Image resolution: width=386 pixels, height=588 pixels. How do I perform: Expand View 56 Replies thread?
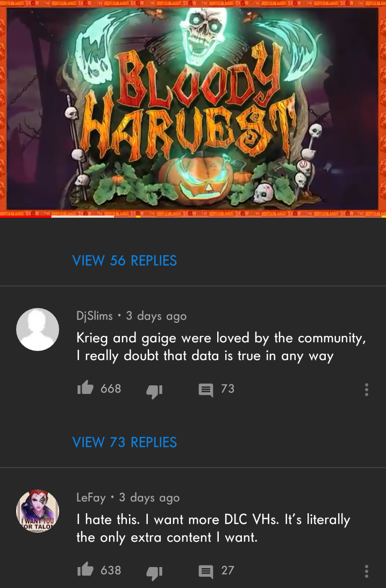pyautogui.click(x=125, y=261)
